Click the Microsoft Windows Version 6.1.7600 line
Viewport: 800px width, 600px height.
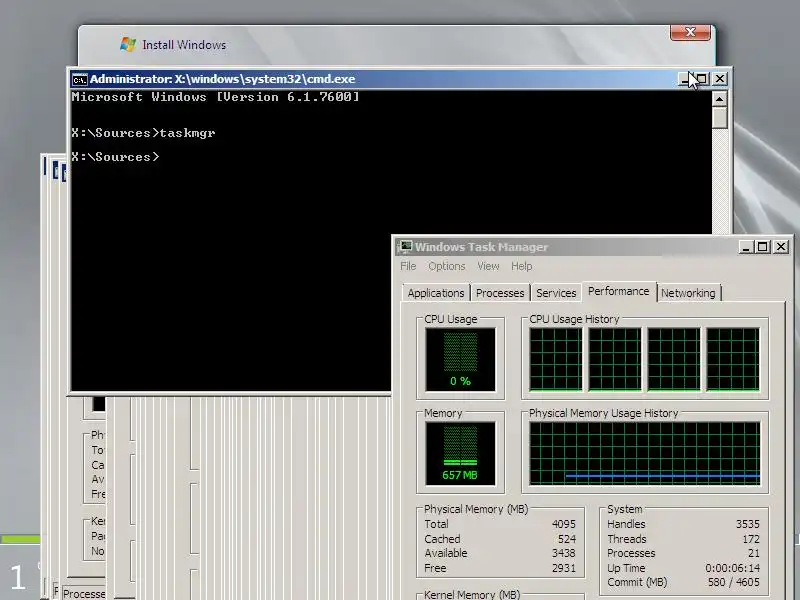pos(215,97)
